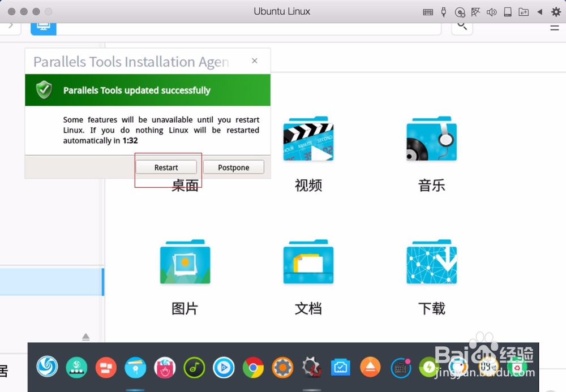Close the Parallels Tools Installation Agent dialog
Viewport: 566px width, 392px height.
pos(255,61)
